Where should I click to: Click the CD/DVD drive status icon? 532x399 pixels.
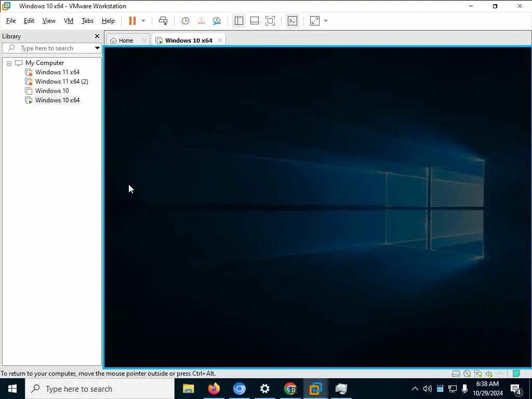[x=467, y=374]
